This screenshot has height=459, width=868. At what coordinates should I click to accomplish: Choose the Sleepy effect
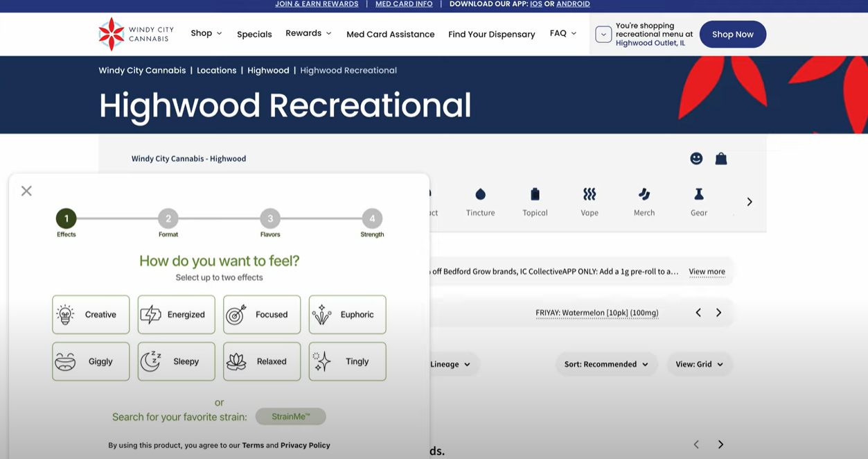pos(176,361)
